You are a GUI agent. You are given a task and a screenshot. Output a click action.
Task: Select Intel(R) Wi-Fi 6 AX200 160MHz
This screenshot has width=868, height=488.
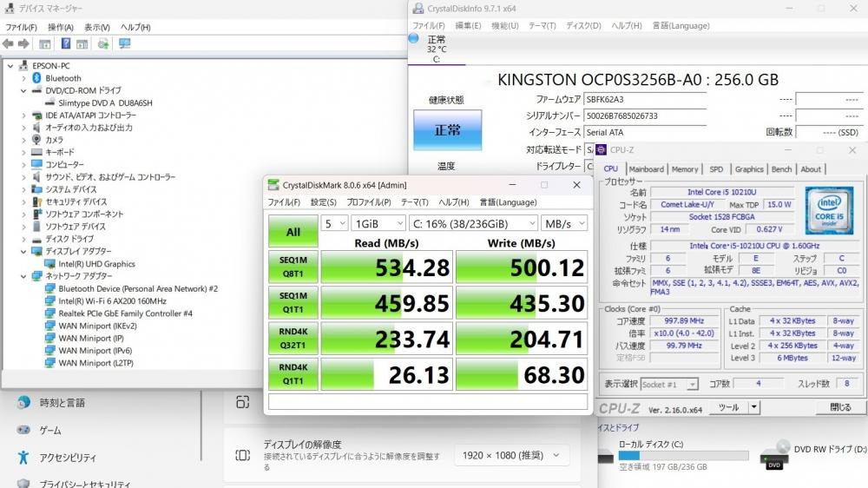(x=112, y=301)
